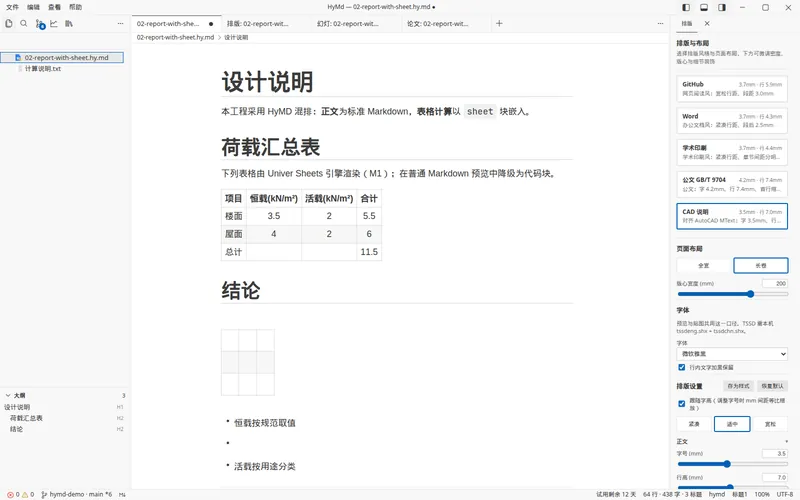Click the embedded sheet thumbnail under 结论
800x500 pixels.
click(x=248, y=362)
